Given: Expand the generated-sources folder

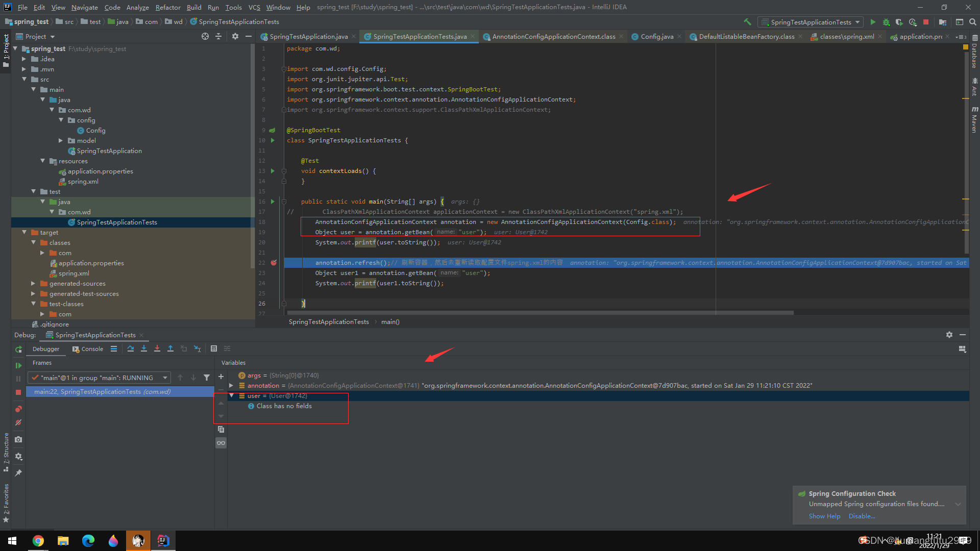Looking at the screenshot, I should [x=33, y=284].
